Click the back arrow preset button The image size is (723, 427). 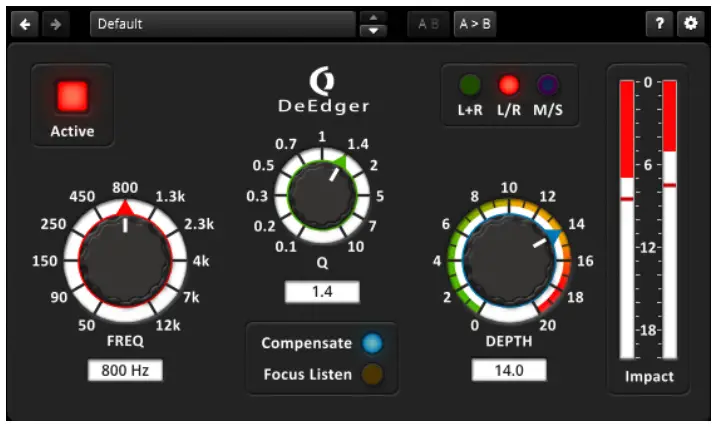click(25, 24)
